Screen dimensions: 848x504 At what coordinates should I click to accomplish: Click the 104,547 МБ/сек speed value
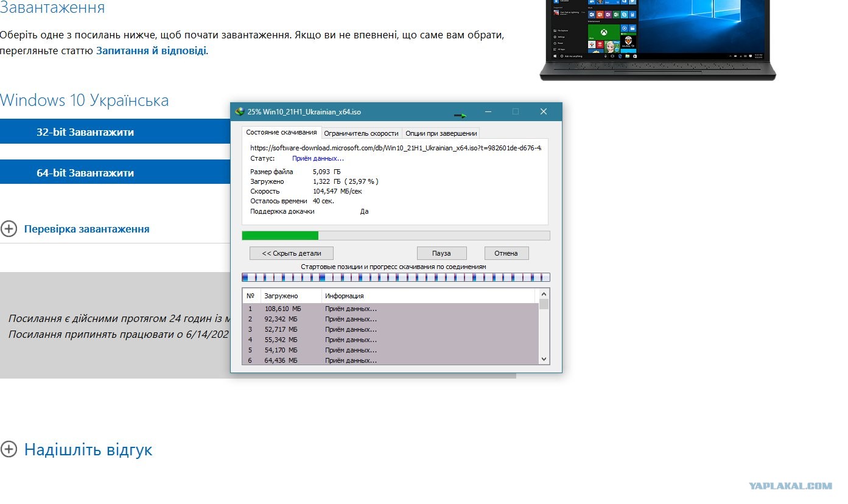(x=338, y=191)
